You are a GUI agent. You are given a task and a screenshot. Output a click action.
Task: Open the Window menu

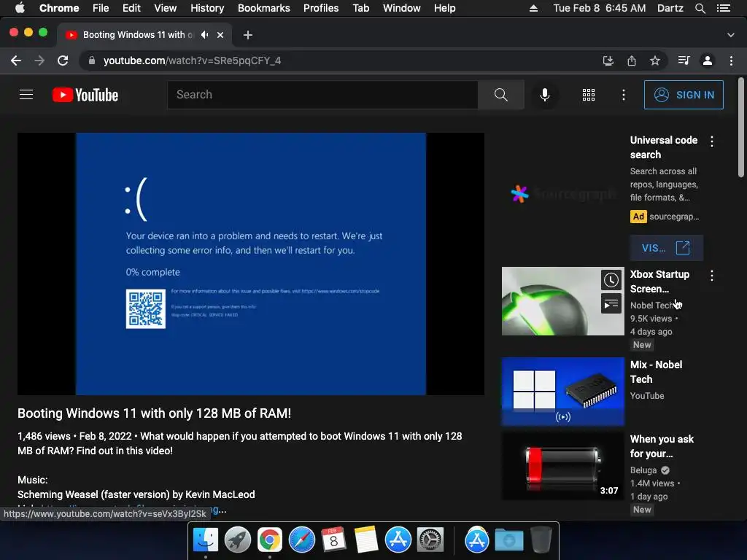(x=402, y=8)
